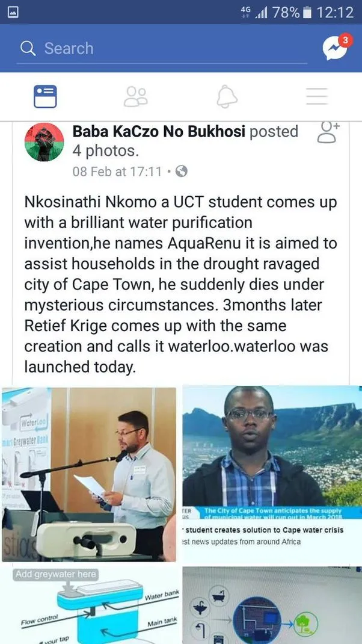
Task: Tap the add friend icon on post
Action: (328, 133)
